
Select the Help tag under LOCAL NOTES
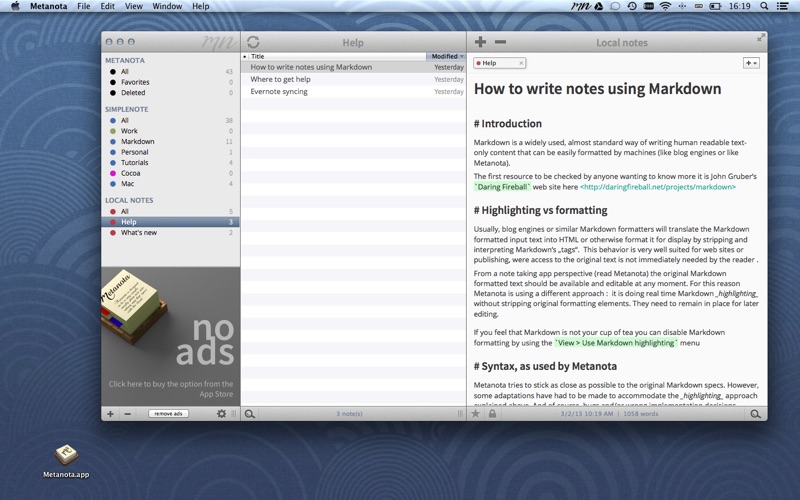[x=170, y=222]
